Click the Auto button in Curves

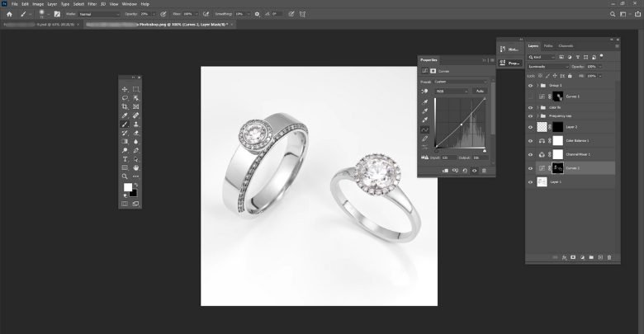pos(480,91)
